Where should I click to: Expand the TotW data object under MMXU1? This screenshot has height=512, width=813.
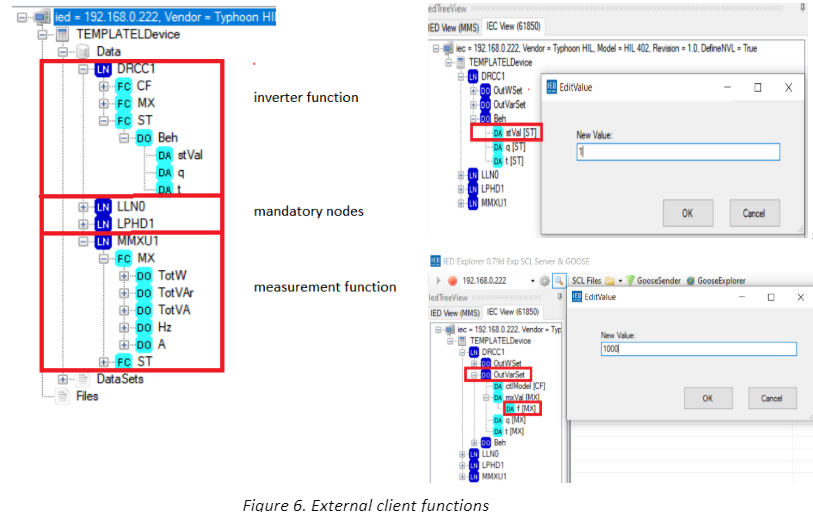pyautogui.click(x=124, y=273)
